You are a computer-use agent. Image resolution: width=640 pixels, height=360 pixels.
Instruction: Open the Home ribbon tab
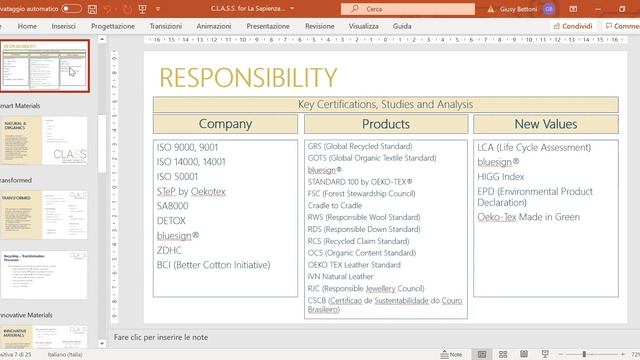[x=27, y=26]
